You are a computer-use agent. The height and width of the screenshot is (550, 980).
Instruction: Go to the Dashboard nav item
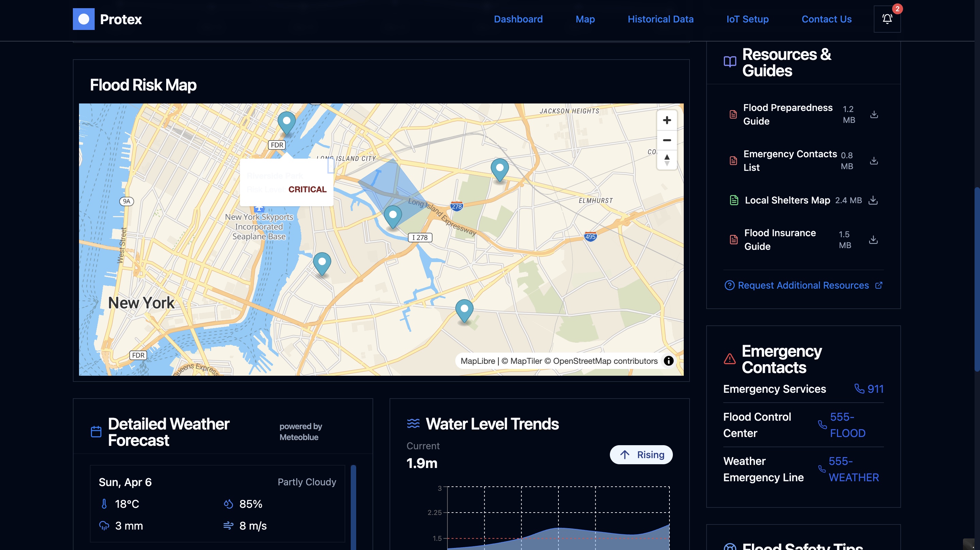518,19
